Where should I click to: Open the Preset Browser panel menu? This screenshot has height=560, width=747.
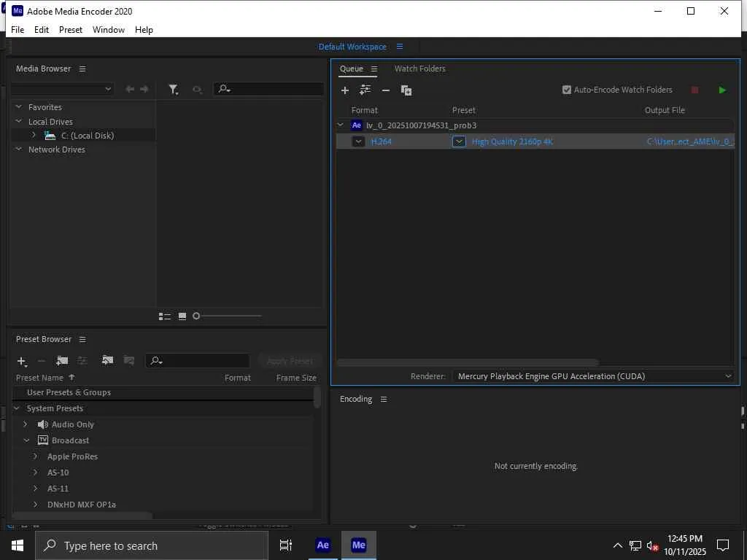point(82,340)
